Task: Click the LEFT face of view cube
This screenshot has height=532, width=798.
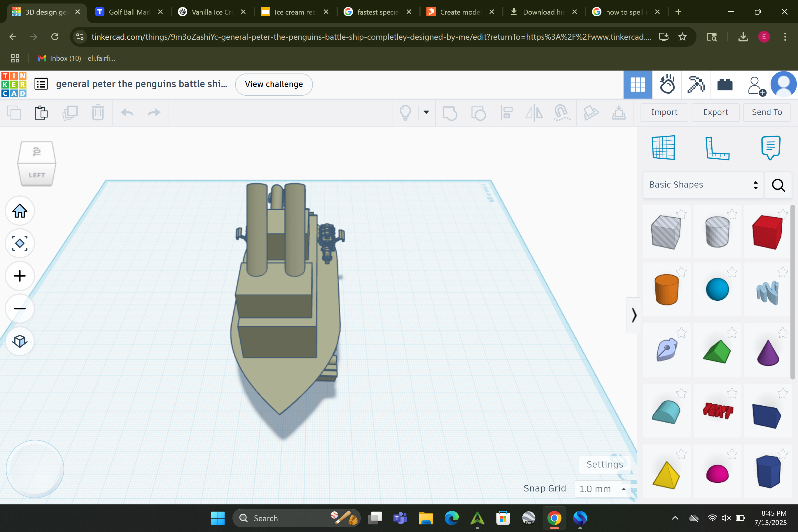Action: click(37, 174)
